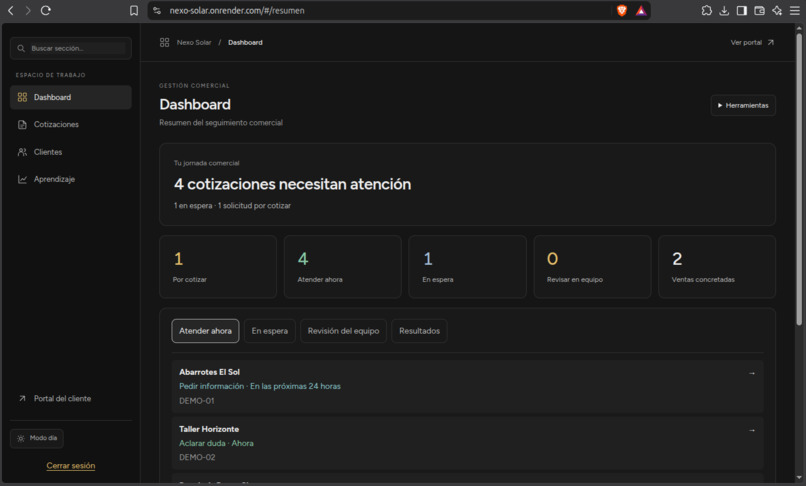Click 1 en espera · 1 solicitud por cotizar

[232, 206]
